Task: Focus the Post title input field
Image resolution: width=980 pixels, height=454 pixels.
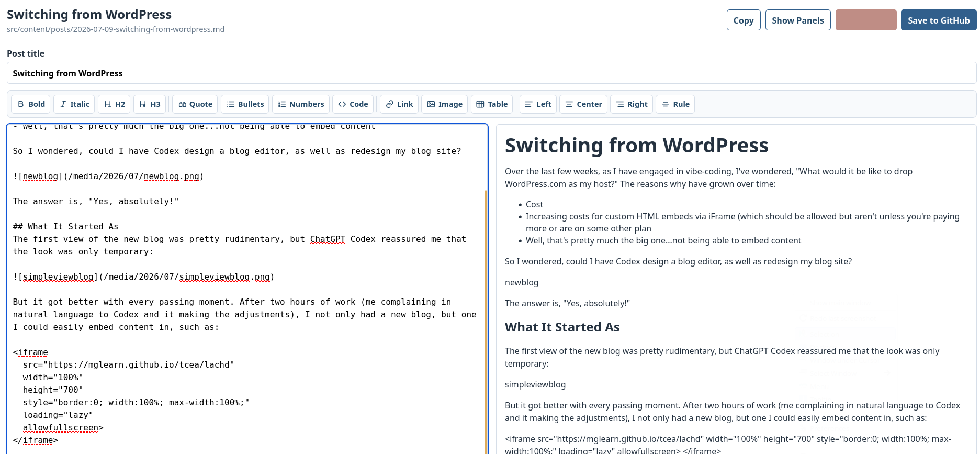Action: point(491,73)
